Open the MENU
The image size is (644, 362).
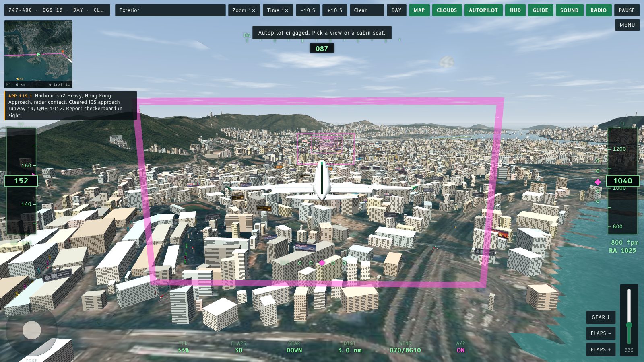pos(627,25)
